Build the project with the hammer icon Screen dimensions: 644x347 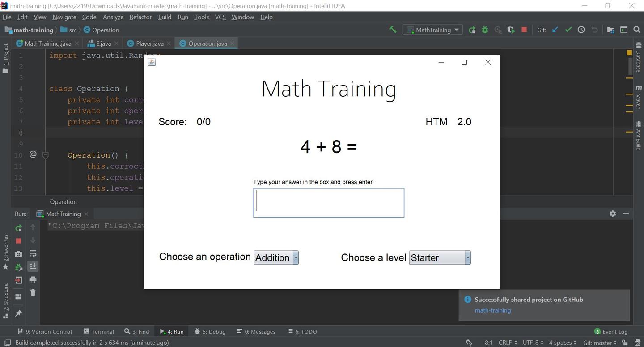click(393, 30)
